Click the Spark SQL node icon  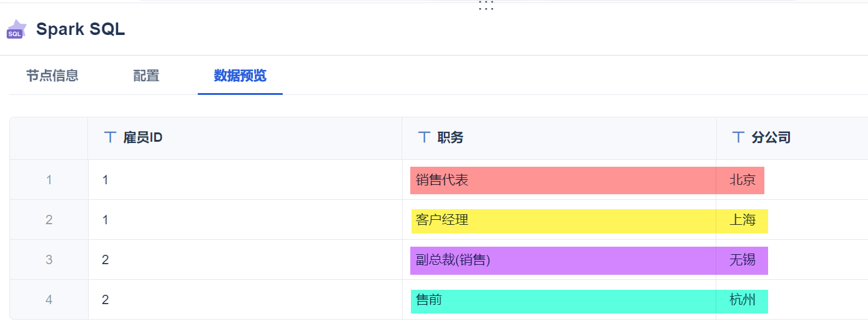click(x=16, y=29)
